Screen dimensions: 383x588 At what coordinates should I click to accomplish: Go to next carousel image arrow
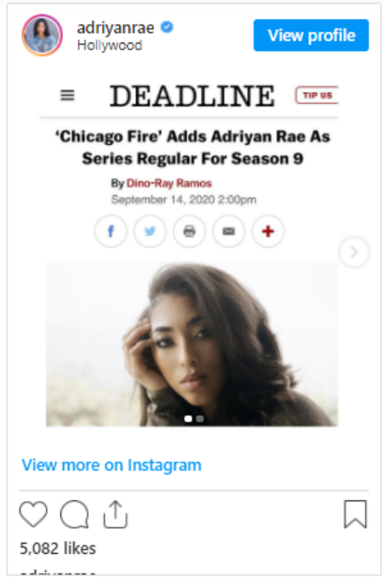(354, 252)
